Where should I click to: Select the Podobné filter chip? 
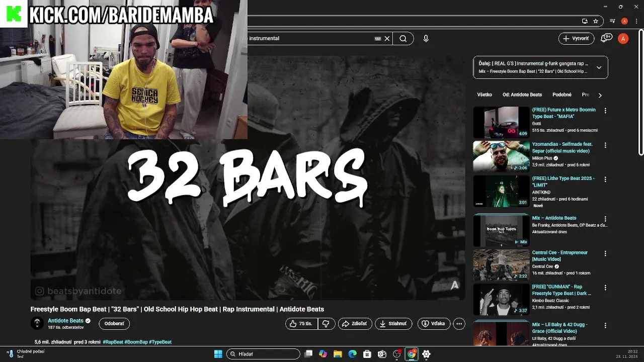tap(562, 95)
